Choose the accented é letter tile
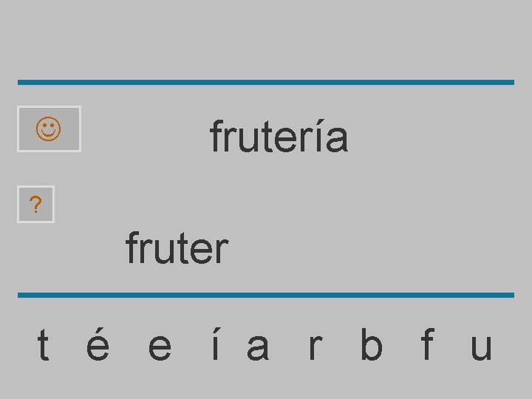The image size is (532, 399). pos(98,346)
